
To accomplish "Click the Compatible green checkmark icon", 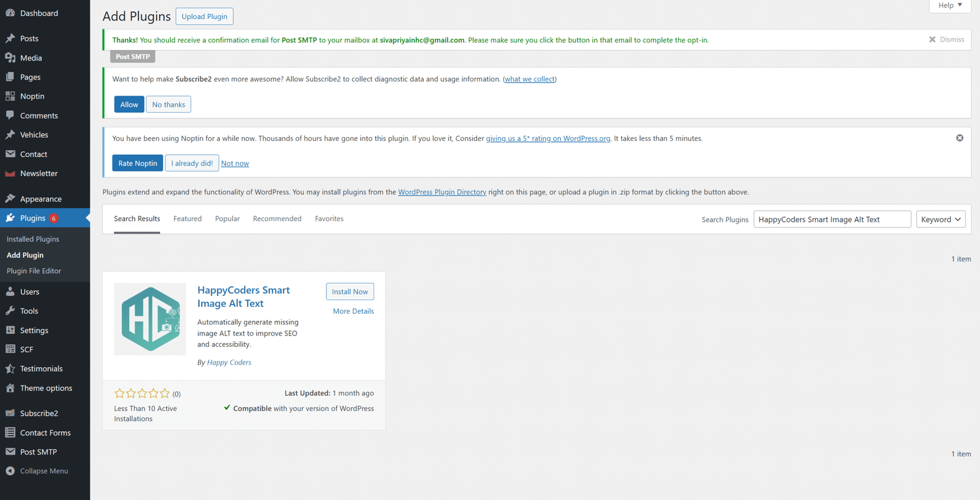I will pyautogui.click(x=227, y=407).
